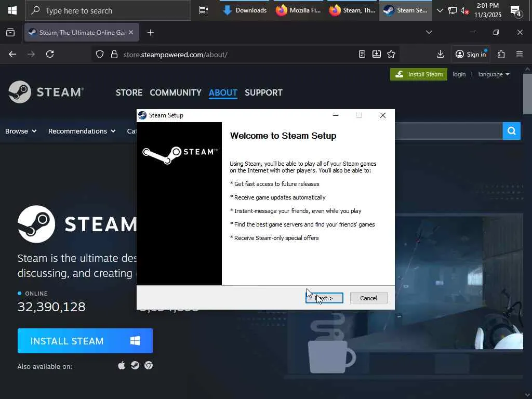Click the muted volume tray icon
532x399 pixels.
click(464, 10)
